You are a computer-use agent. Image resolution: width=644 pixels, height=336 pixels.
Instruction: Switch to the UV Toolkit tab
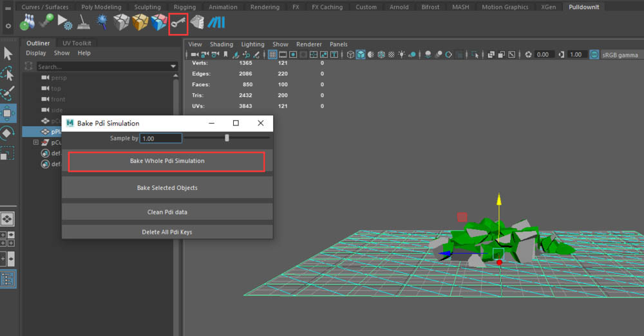76,43
